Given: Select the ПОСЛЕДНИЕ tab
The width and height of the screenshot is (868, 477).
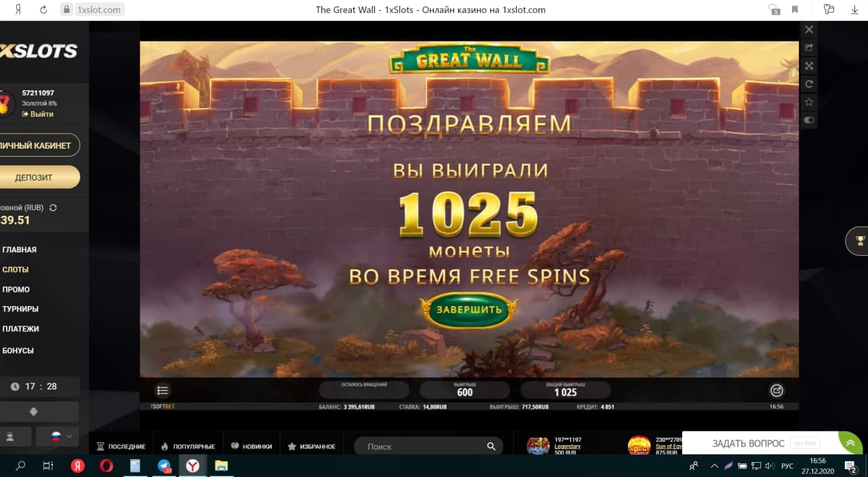Looking at the screenshot, I should (121, 446).
